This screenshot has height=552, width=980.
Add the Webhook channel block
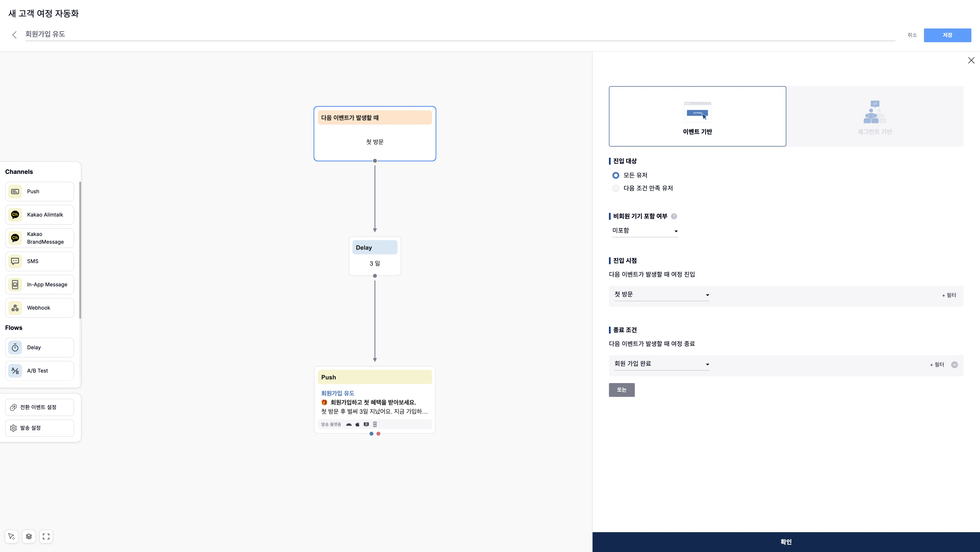(40, 308)
